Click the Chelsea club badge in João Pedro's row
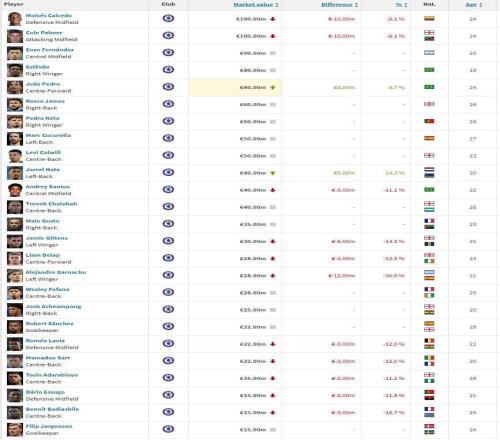The height and width of the screenshot is (440, 500). 168,87
